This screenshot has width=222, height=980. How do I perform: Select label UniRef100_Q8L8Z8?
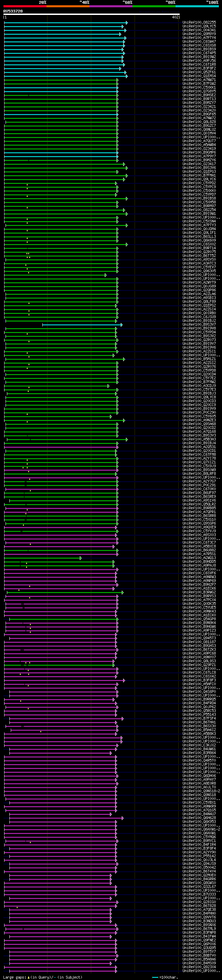click(199, 122)
